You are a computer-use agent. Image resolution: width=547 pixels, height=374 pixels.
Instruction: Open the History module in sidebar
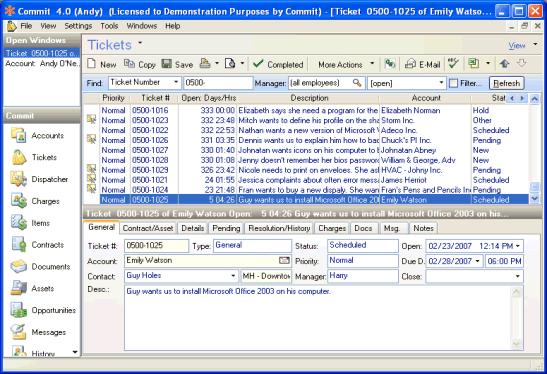(33, 352)
